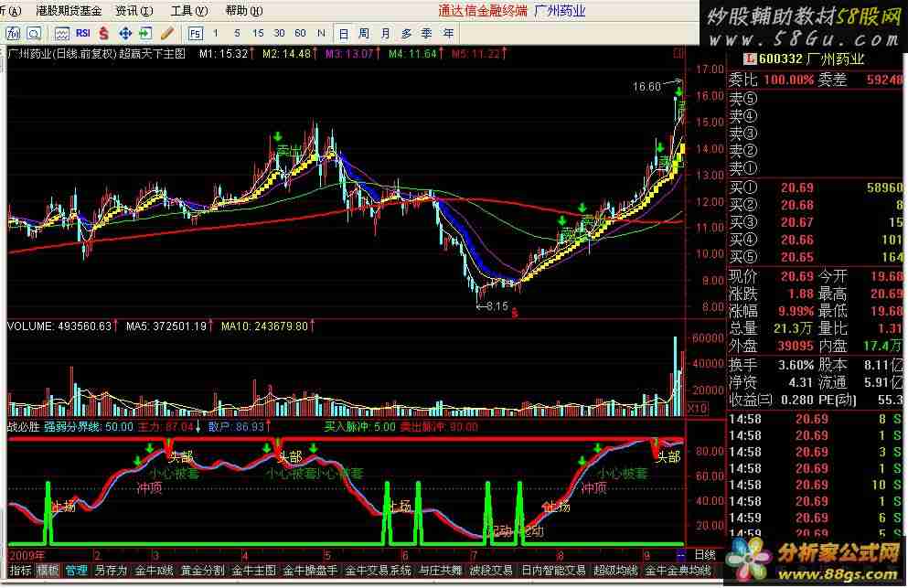Click 另存为 in bottom bar
Screen dimensions: 908x588
(110, 571)
